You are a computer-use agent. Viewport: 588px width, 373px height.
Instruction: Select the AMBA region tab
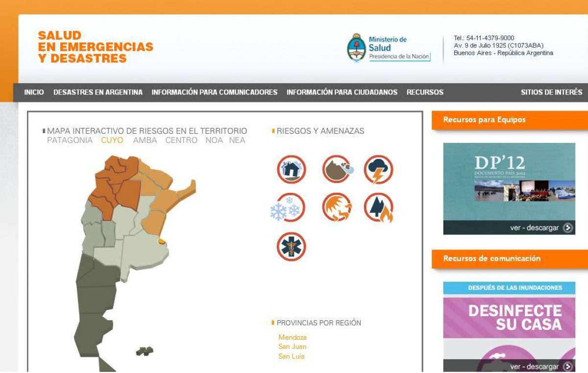coord(145,140)
